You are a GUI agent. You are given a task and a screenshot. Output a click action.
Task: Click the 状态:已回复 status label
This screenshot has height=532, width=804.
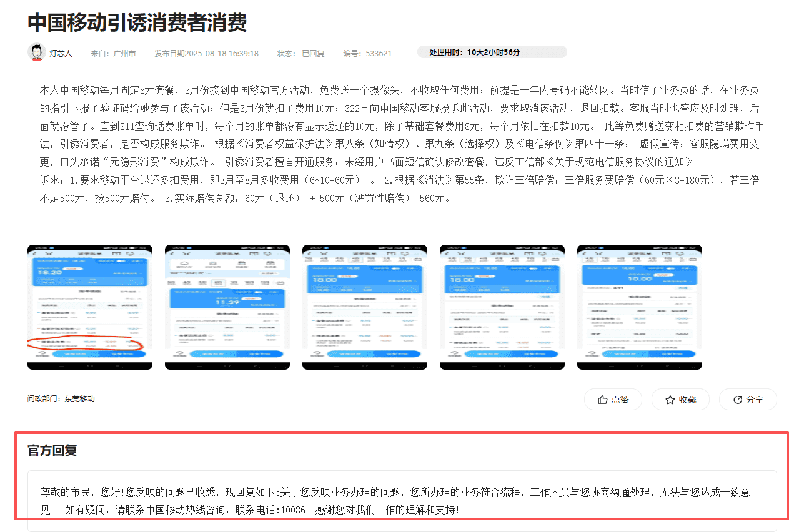coord(300,53)
